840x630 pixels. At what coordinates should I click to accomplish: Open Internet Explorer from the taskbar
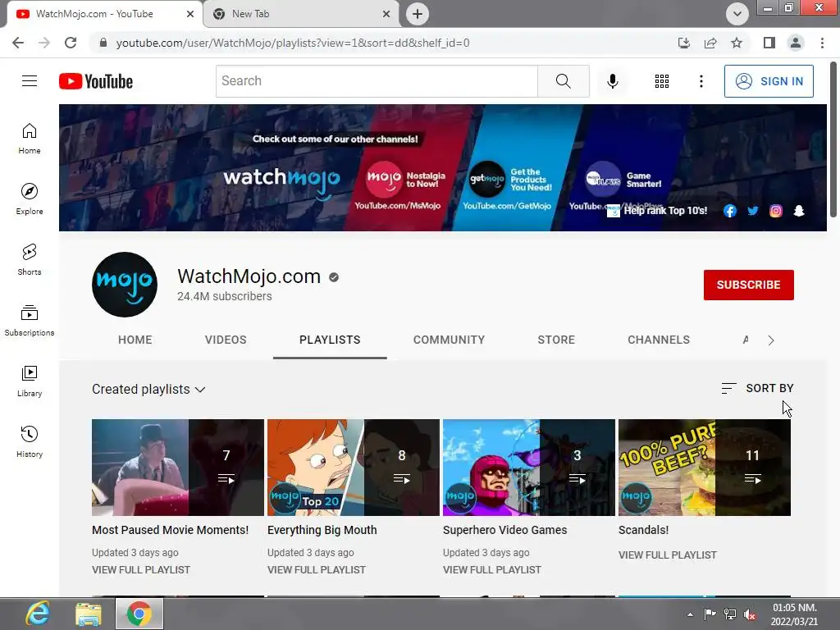[x=38, y=614]
